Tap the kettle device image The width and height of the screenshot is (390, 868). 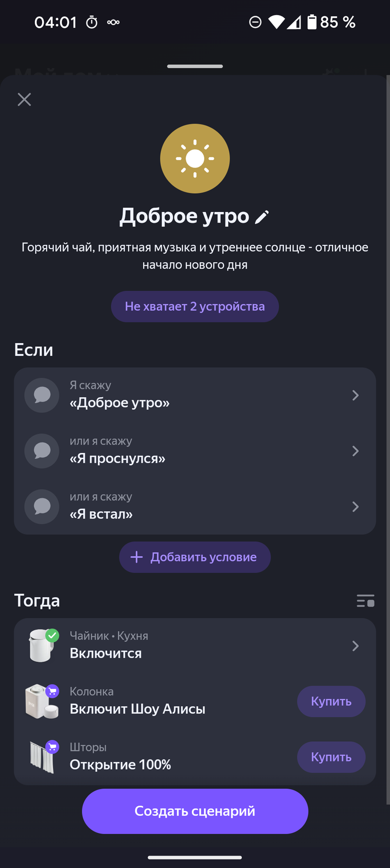tap(42, 646)
